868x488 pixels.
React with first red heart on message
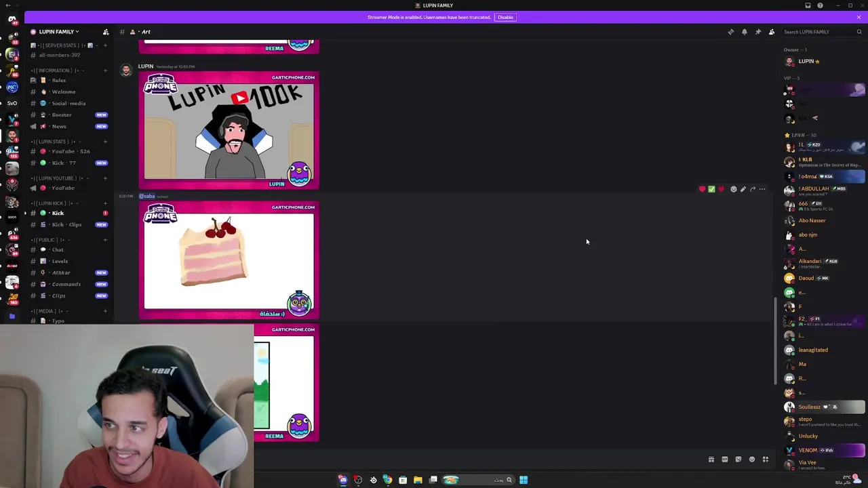coord(702,189)
